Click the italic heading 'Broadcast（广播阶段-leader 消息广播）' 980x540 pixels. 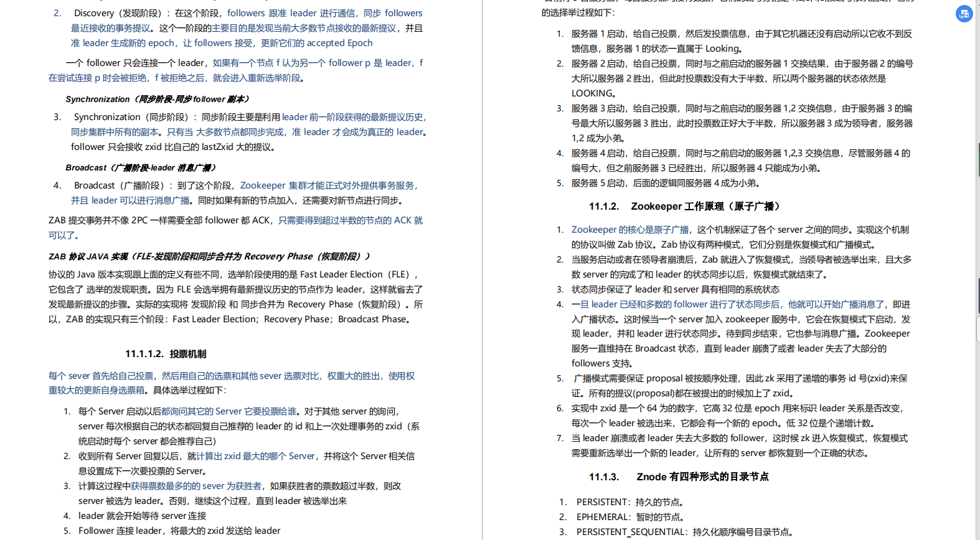click(x=141, y=167)
